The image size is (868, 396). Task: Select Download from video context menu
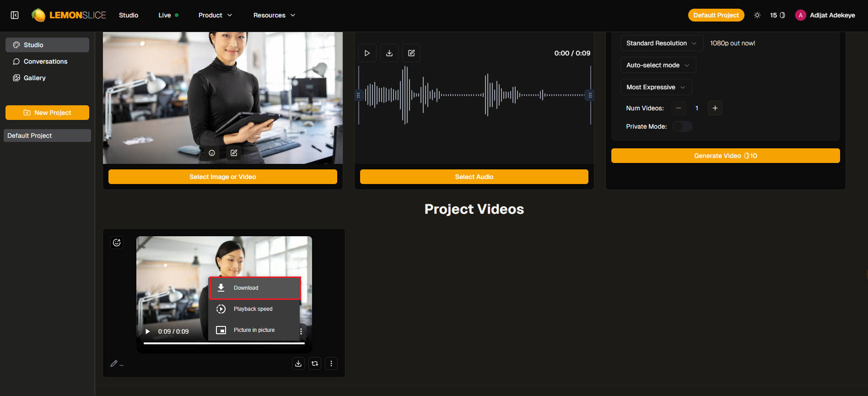pyautogui.click(x=254, y=288)
